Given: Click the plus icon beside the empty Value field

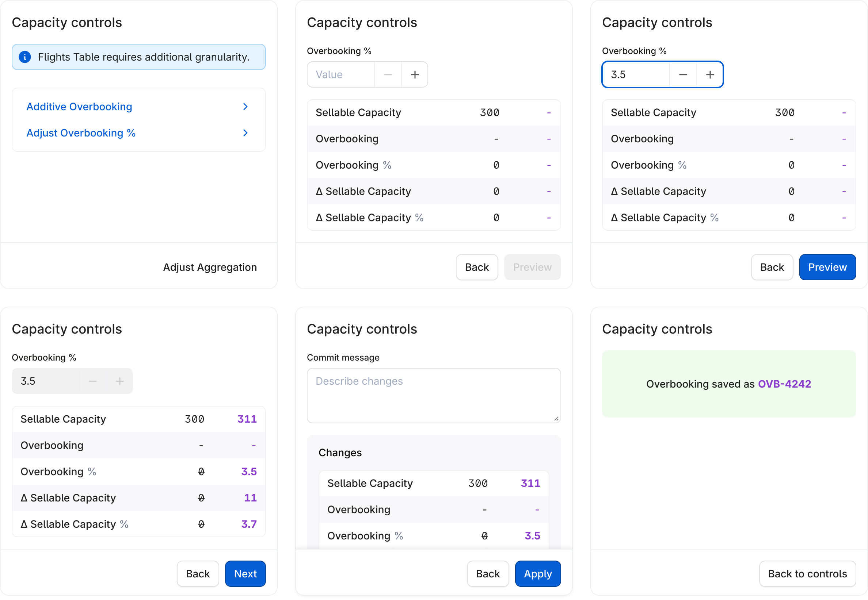Looking at the screenshot, I should click(415, 75).
